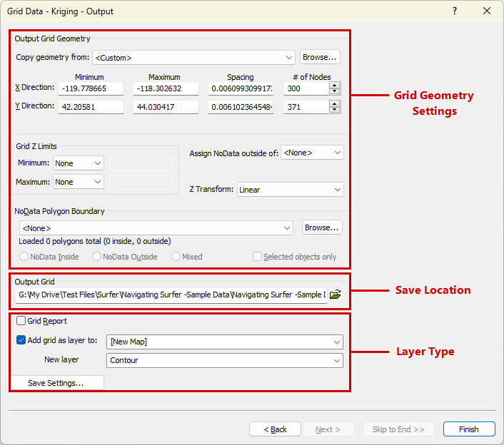Click the disabled Next button
The image size is (504, 445).
point(328,429)
